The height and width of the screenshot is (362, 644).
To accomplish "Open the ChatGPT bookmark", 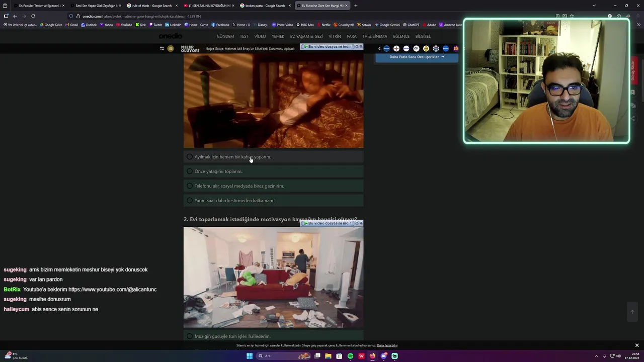I will [x=411, y=25].
